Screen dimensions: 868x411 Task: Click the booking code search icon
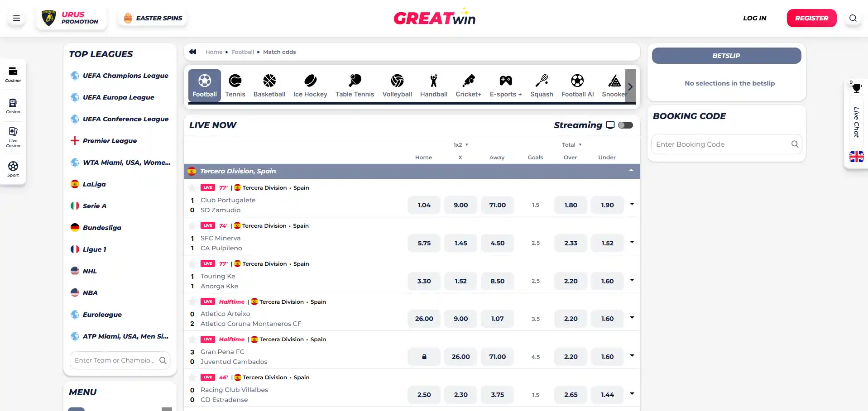pos(795,144)
